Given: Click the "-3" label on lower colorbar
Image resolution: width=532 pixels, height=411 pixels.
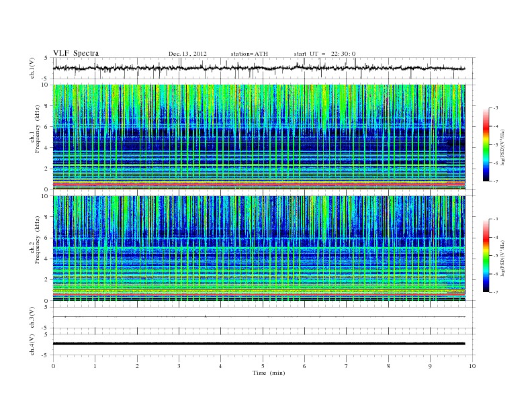Looking at the screenshot, I should [x=496, y=219].
